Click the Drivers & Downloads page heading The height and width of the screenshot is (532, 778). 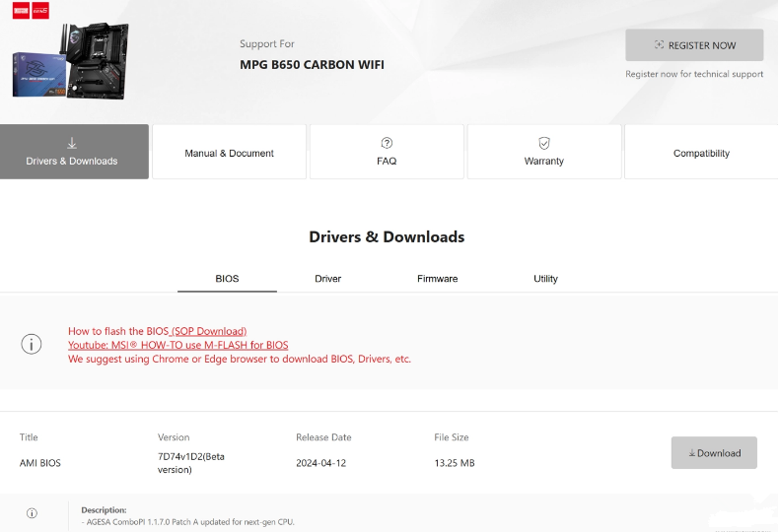[387, 237]
